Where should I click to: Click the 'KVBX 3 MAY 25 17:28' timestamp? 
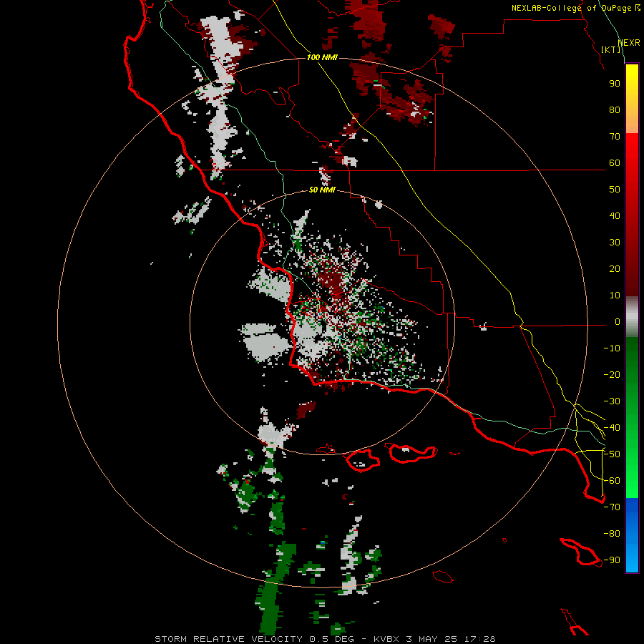(x=434, y=639)
